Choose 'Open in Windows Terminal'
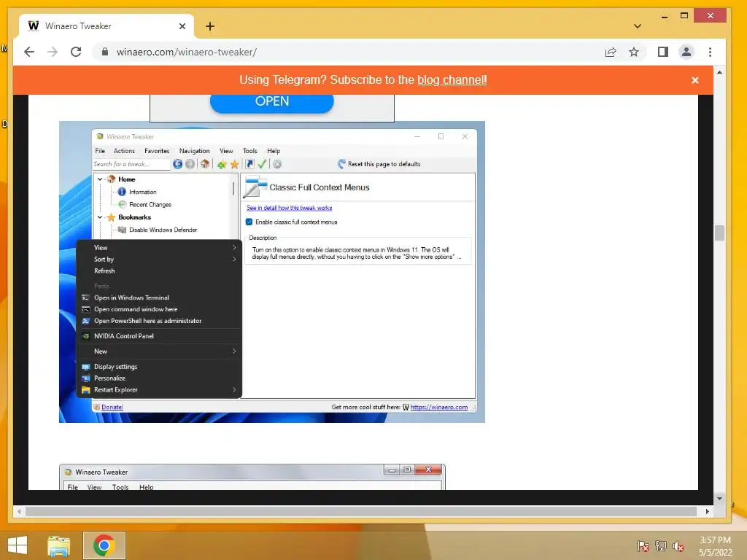The image size is (747, 560). [159, 297]
